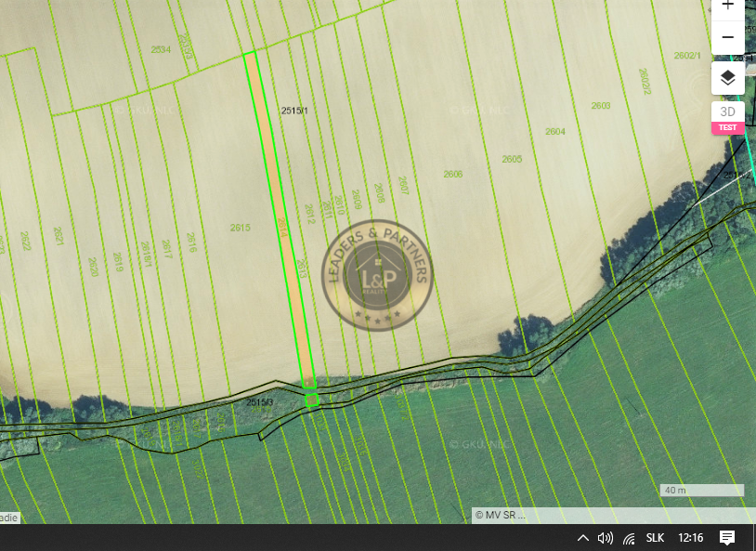The height and width of the screenshot is (551, 756).
Task: Switch to 3D TEST view
Action: [x=727, y=118]
